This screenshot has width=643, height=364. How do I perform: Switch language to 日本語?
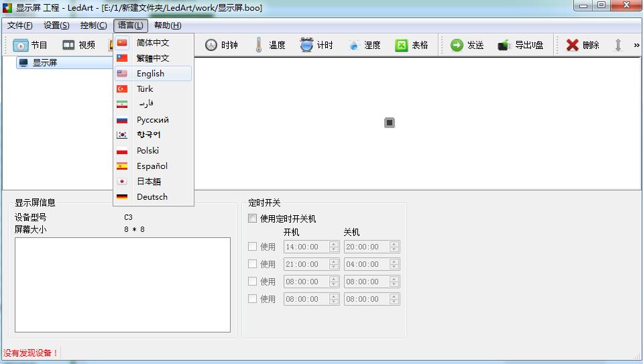coord(153,181)
